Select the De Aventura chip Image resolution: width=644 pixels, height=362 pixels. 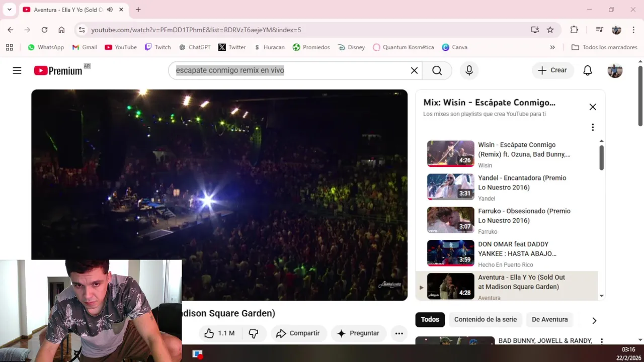click(x=550, y=320)
